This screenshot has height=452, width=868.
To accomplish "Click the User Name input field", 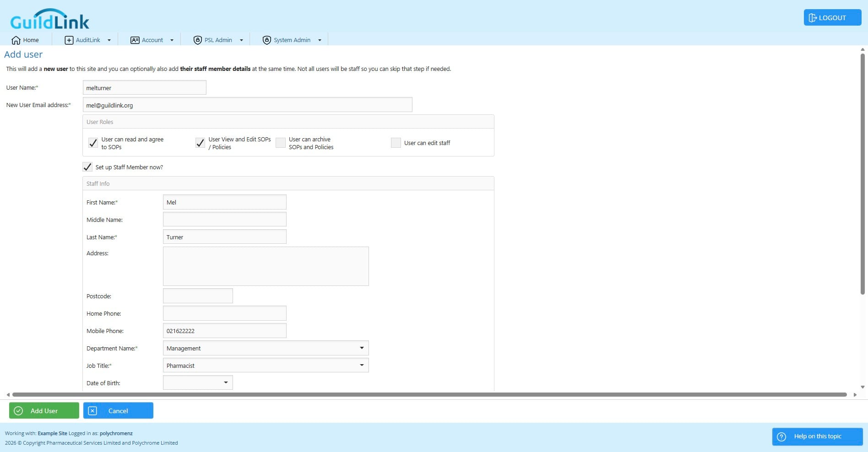I will [x=145, y=88].
